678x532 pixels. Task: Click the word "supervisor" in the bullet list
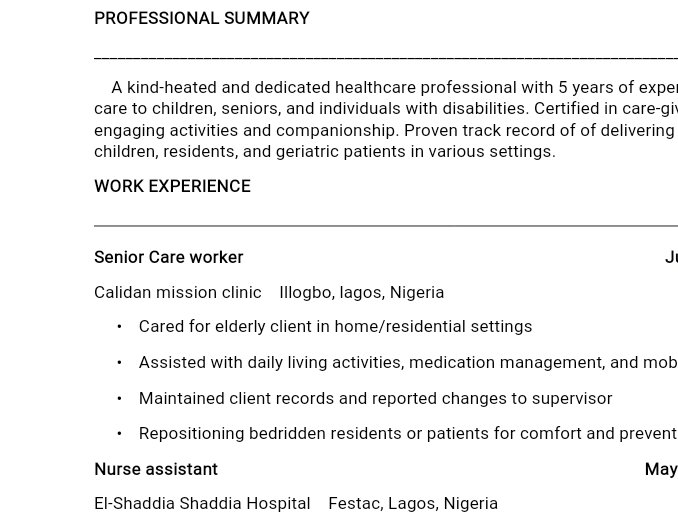tap(573, 398)
